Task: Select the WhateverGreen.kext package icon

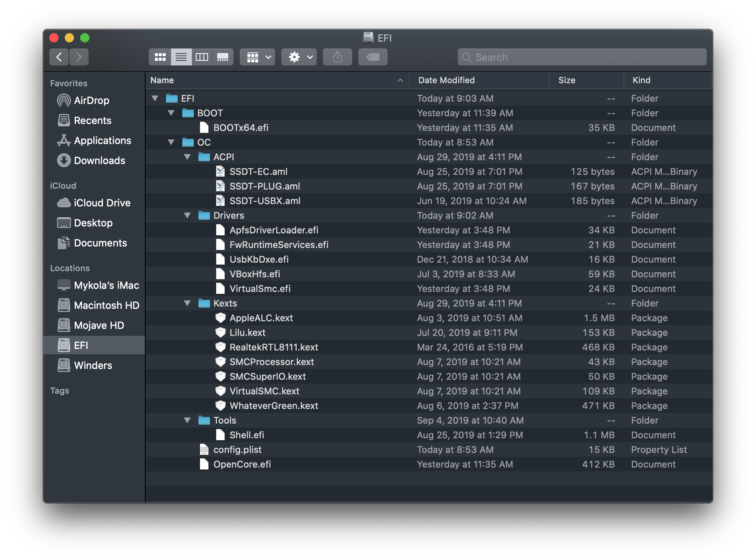Action: click(220, 406)
